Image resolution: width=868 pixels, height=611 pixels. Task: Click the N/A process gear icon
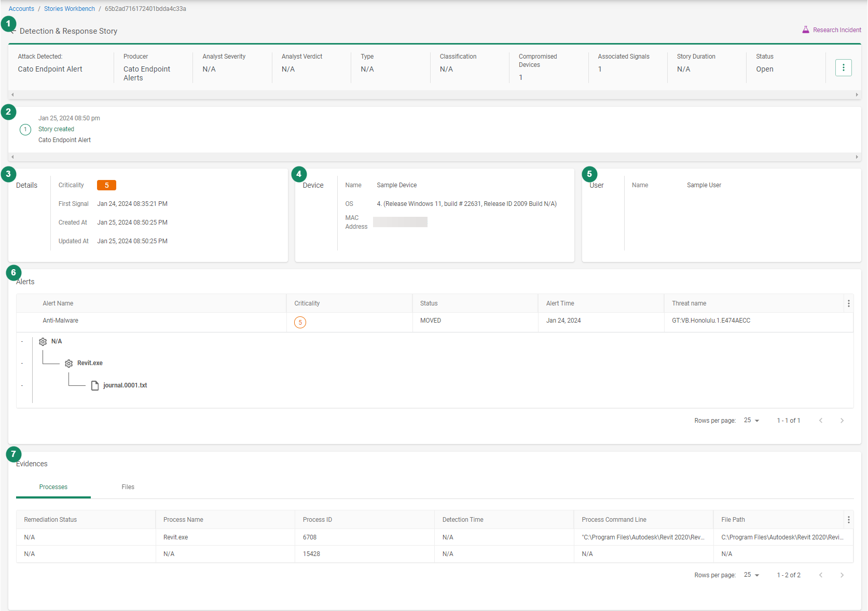click(x=43, y=341)
